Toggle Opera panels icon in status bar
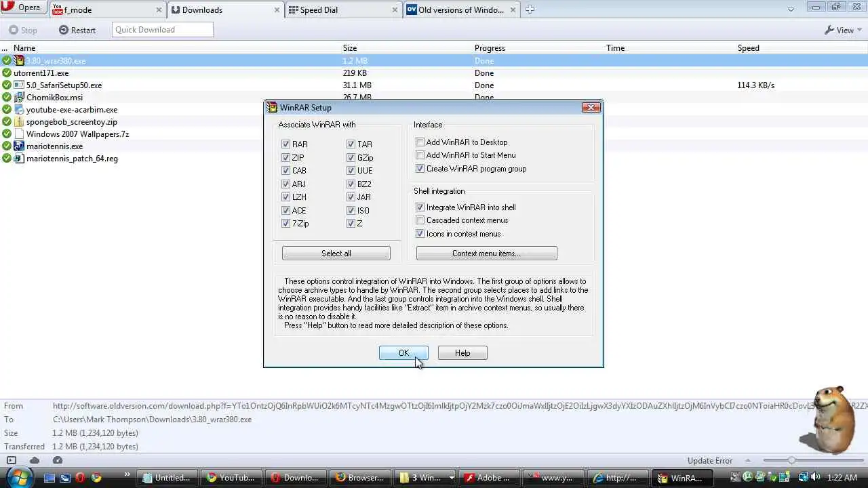868x488 pixels. click(x=11, y=460)
